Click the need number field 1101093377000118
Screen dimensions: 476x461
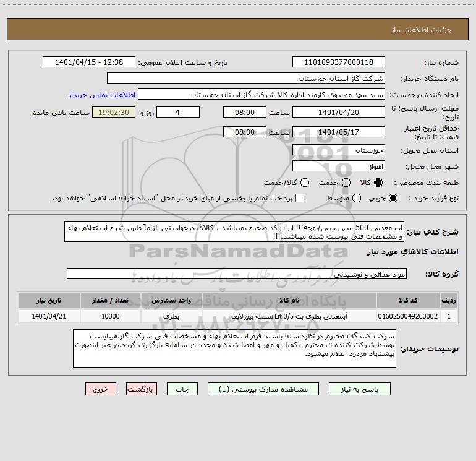pos(339,62)
